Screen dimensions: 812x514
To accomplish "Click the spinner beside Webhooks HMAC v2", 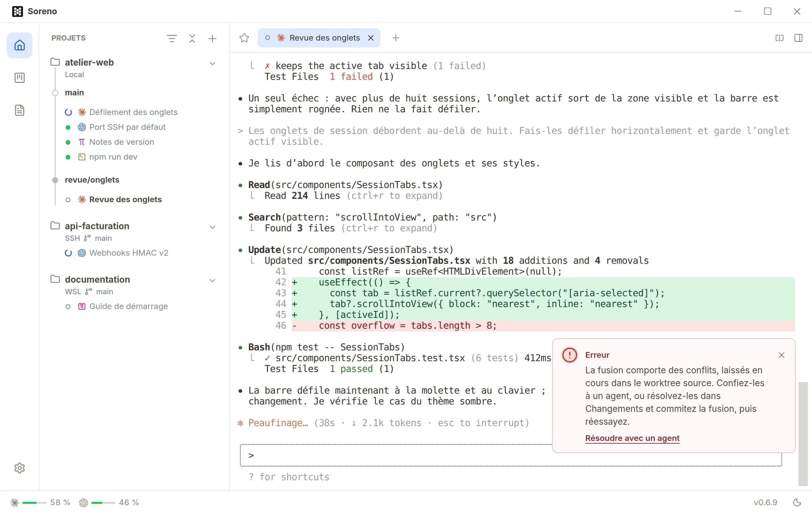I will click(68, 253).
